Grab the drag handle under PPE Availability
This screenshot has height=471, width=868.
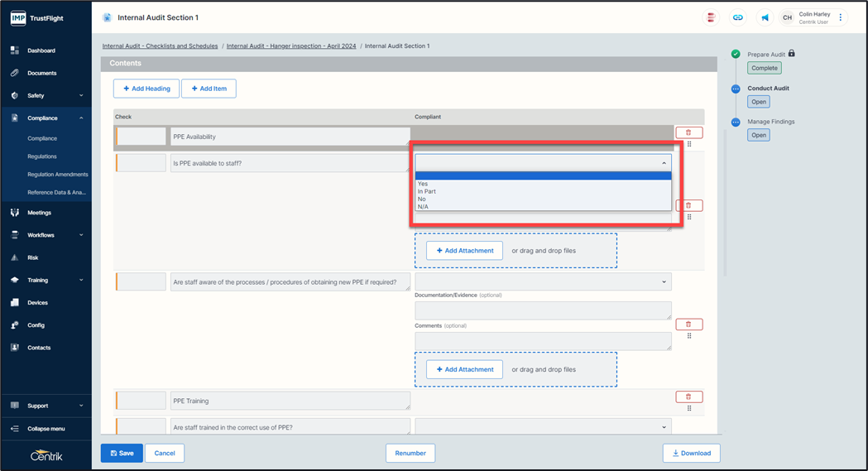[689, 144]
